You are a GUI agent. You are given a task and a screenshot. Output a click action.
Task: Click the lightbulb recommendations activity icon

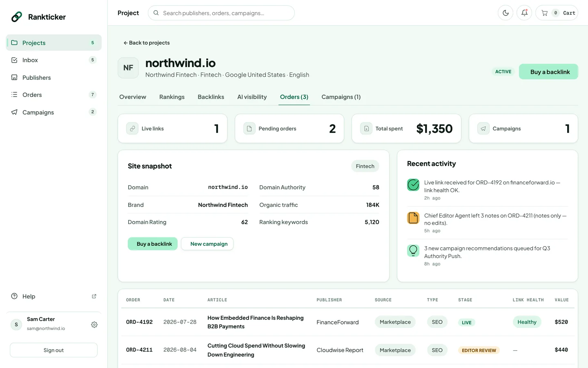coord(413,251)
